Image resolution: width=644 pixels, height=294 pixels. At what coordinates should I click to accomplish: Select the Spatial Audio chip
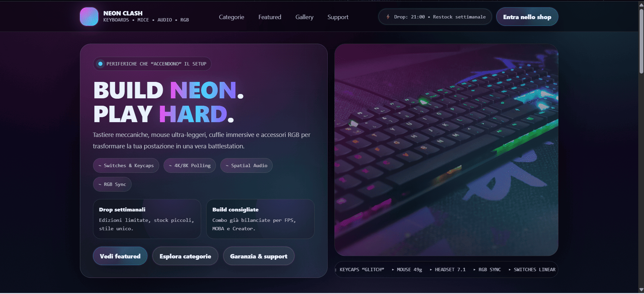click(246, 165)
